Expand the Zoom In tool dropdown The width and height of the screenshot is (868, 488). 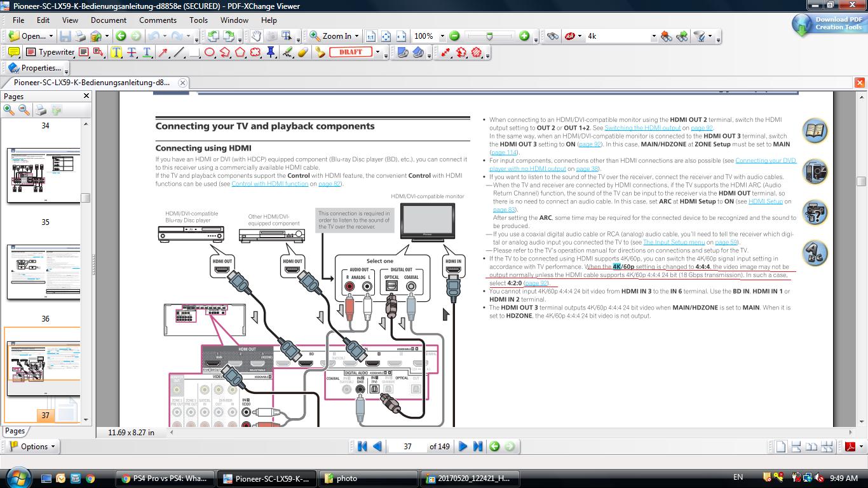tap(357, 36)
